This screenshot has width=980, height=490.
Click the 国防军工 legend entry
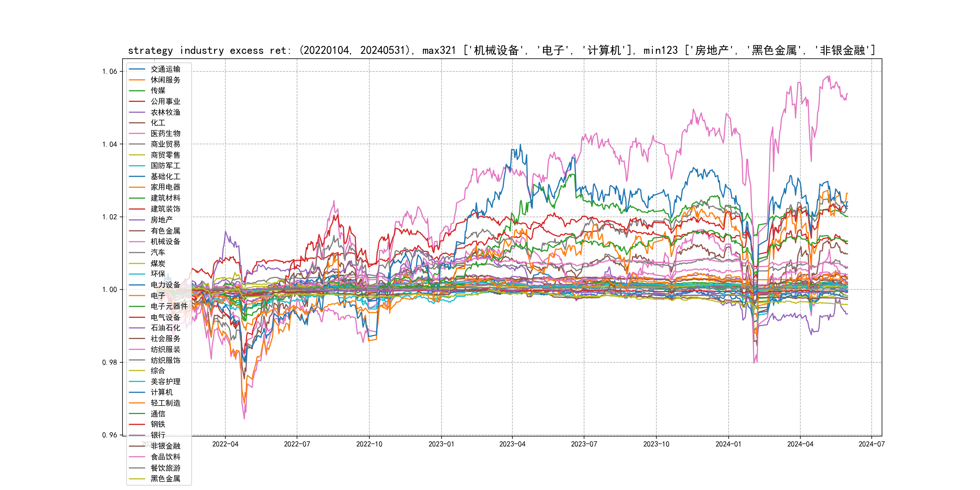tap(165, 166)
